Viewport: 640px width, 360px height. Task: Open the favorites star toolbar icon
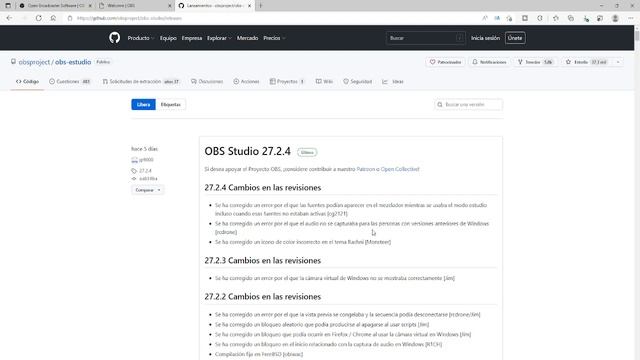[x=556, y=18]
